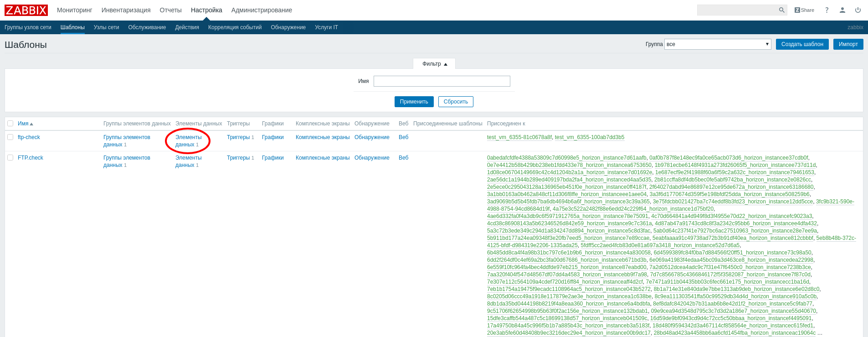Open the Share link icon
Image resolution: width=868 pixels, height=337 pixels.
804,10
